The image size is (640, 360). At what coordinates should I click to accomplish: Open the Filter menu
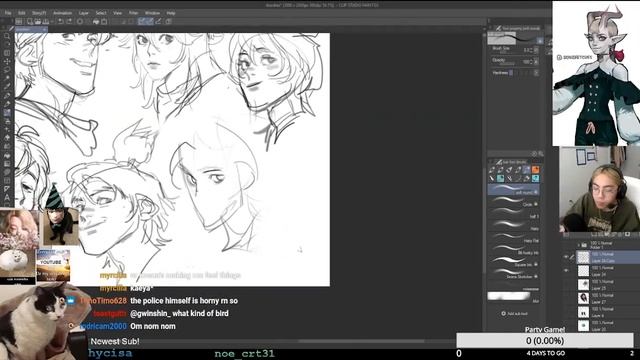point(133,13)
